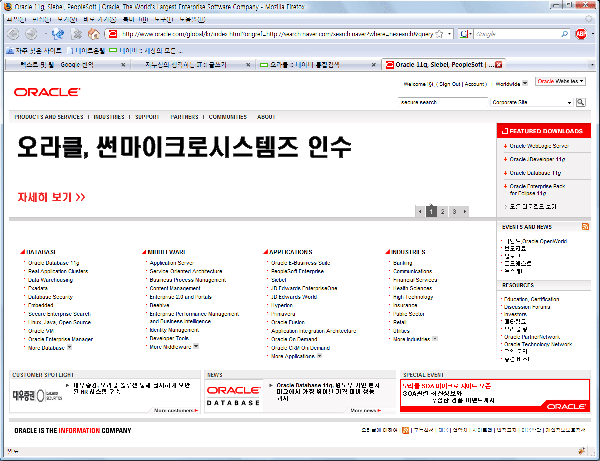Screen dimensions: 600x461
Task: Click the previous-slide arrow in banner pager
Action: [420, 211]
